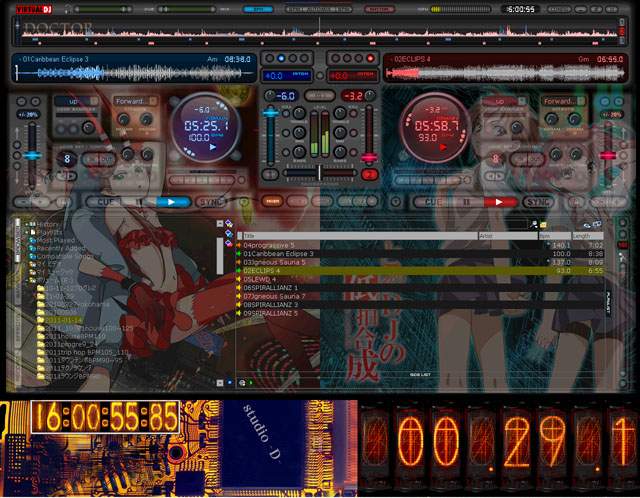Screen dimensions: 640x498
Task: Open left deck +/-20% pitch range selector
Action: tap(28, 115)
